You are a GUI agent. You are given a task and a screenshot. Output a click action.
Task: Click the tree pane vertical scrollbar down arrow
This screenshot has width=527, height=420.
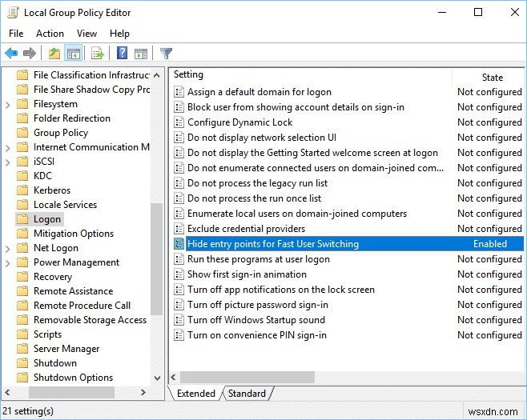tap(157, 380)
